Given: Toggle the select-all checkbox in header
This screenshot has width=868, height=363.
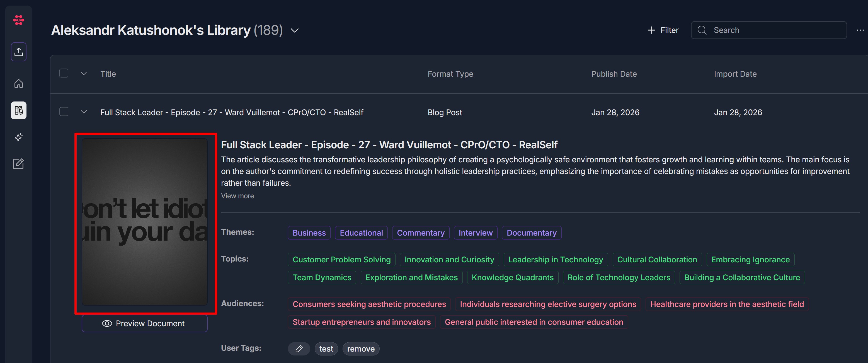Looking at the screenshot, I should coord(64,73).
